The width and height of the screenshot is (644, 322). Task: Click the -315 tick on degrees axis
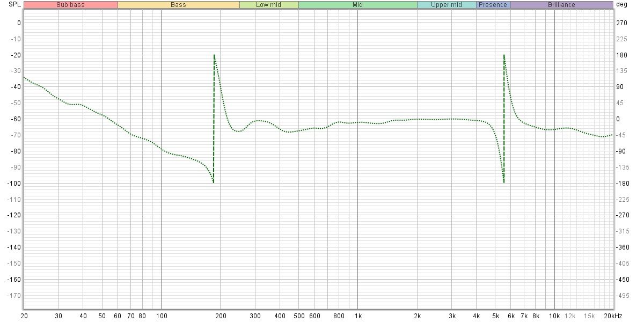click(623, 231)
